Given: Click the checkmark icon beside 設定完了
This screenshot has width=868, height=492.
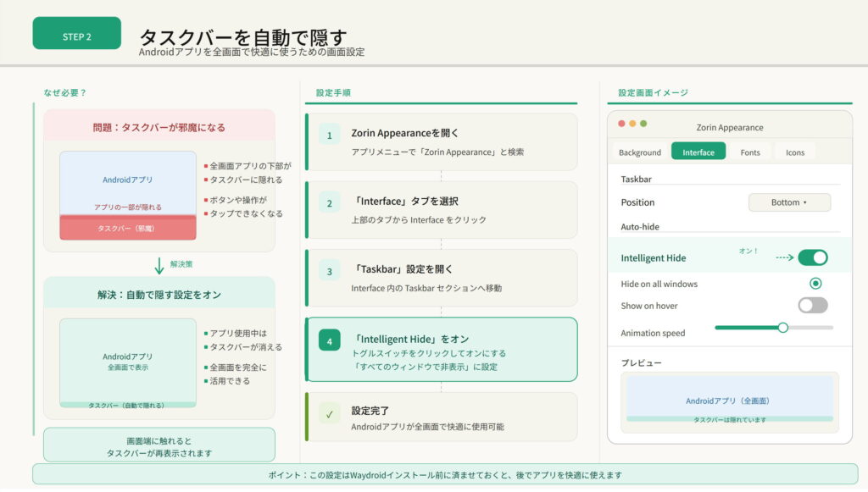Looking at the screenshot, I should 329,415.
